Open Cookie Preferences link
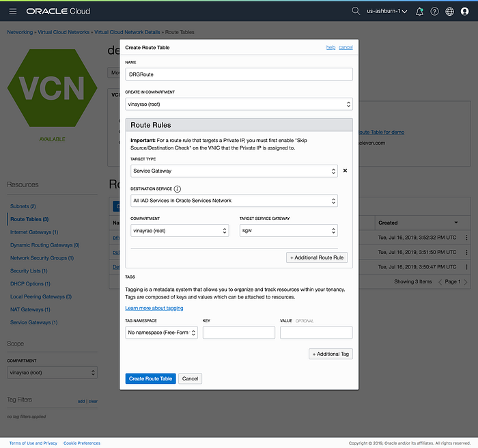478x448 pixels. click(x=82, y=443)
